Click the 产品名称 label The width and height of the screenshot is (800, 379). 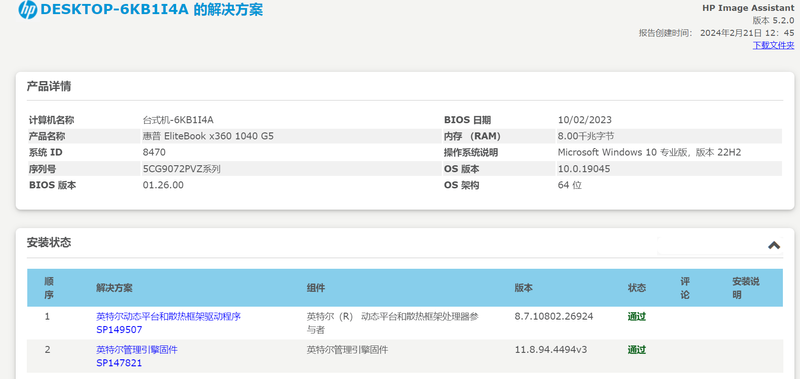(47, 136)
